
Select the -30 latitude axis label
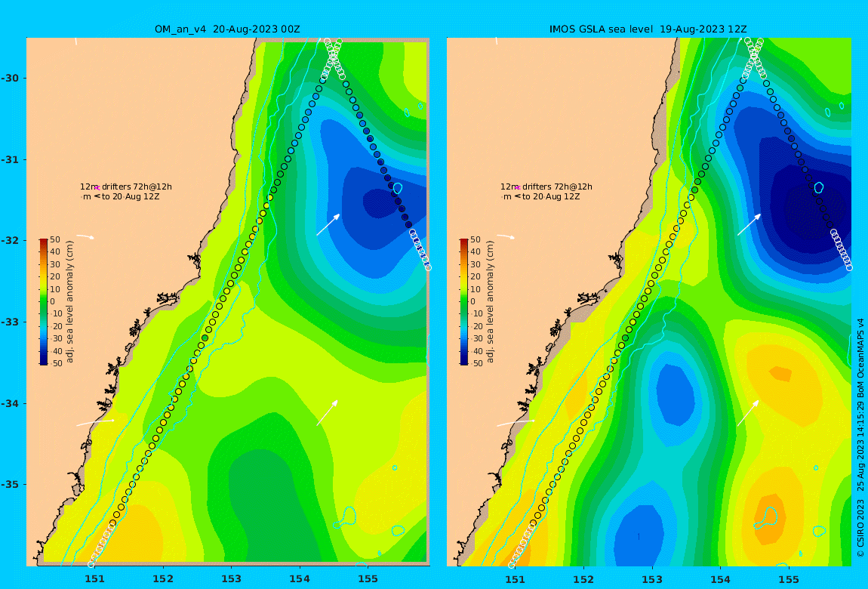point(9,78)
